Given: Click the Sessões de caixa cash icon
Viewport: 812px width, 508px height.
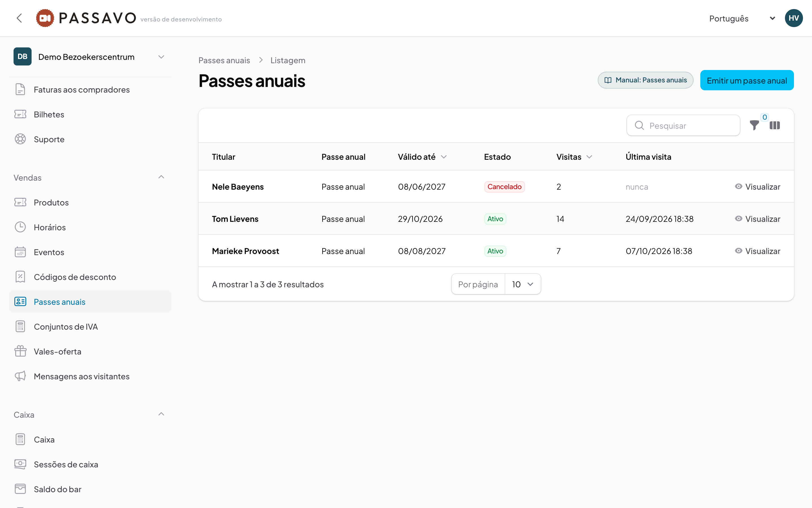Looking at the screenshot, I should coord(20,464).
